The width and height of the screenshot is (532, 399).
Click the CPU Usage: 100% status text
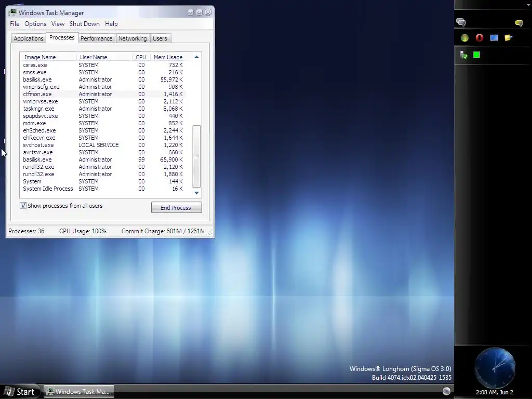[x=83, y=231]
